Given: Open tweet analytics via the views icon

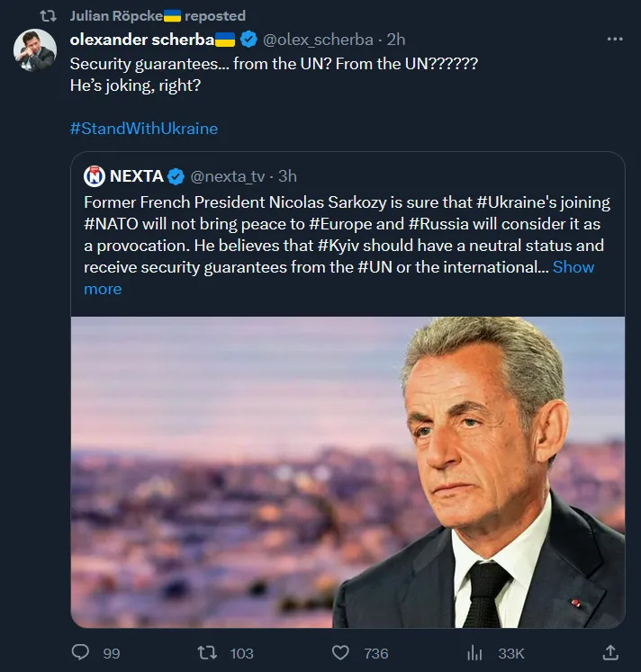Looking at the screenshot, I should 474,652.
